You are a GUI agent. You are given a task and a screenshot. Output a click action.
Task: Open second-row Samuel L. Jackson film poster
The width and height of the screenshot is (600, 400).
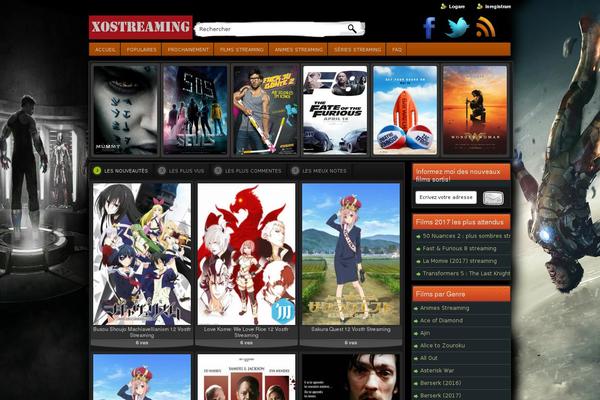click(x=246, y=377)
